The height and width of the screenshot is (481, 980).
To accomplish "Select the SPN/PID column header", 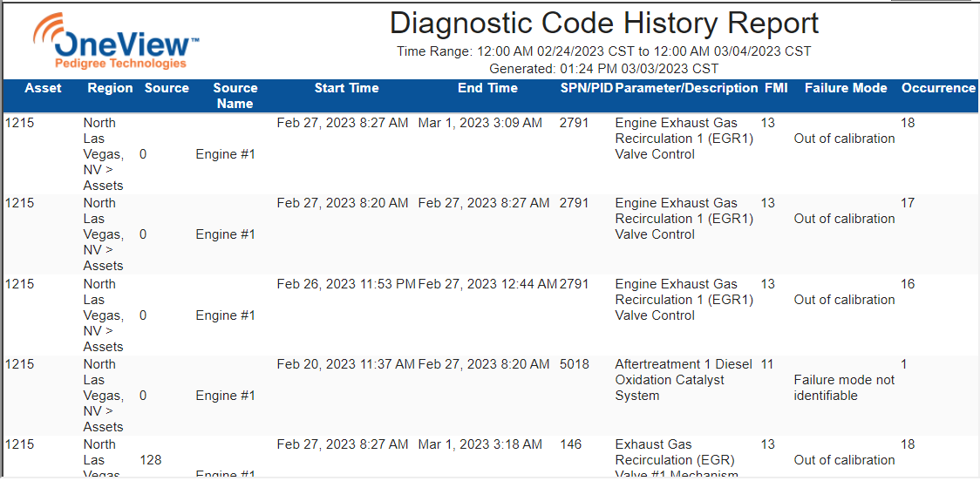I will tap(586, 88).
